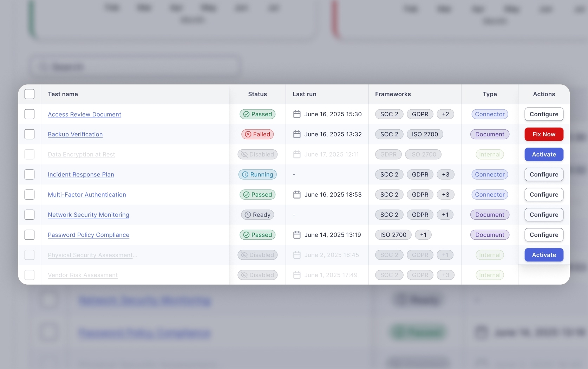Expand the +2 frameworks badge for Access Review Document
This screenshot has height=369, width=588.
pyautogui.click(x=445, y=114)
